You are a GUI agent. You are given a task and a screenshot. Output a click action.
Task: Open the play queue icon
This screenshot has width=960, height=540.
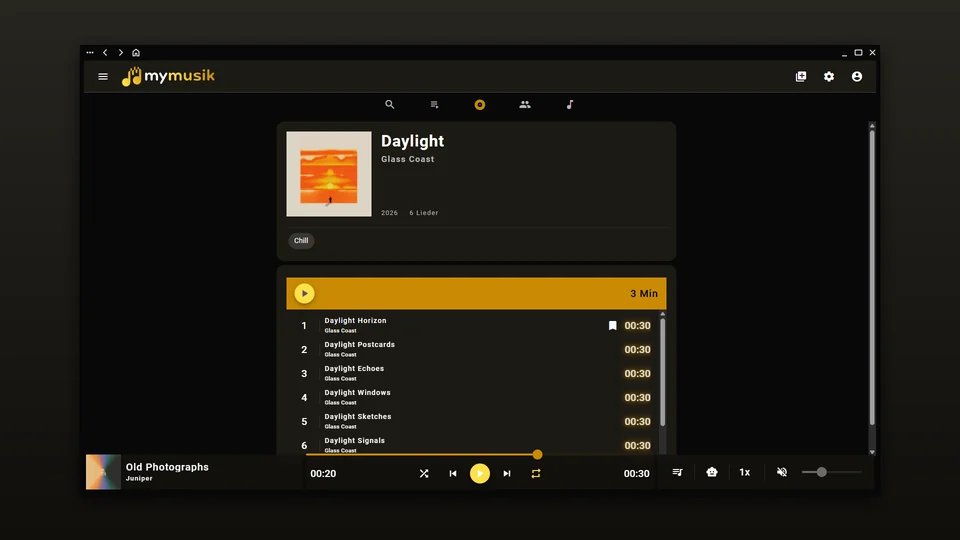(x=677, y=473)
